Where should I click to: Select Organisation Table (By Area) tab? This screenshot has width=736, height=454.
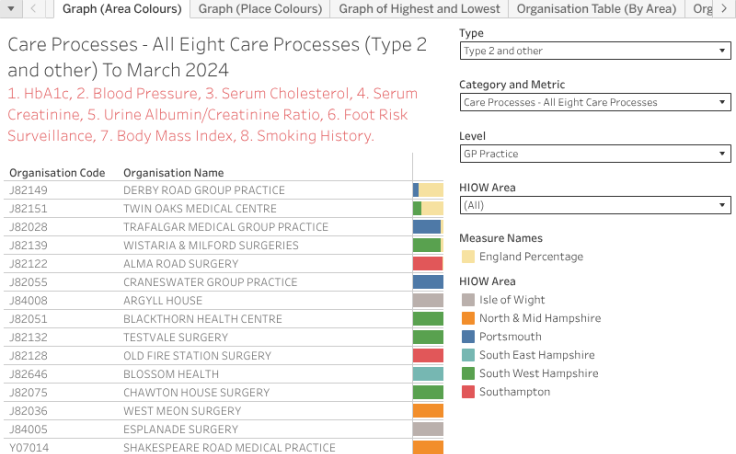coord(597,9)
